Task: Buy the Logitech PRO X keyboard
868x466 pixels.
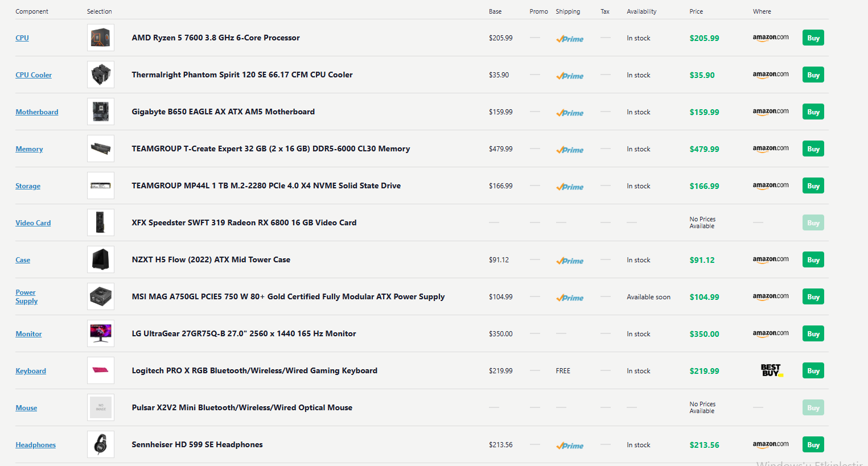Action: [813, 371]
